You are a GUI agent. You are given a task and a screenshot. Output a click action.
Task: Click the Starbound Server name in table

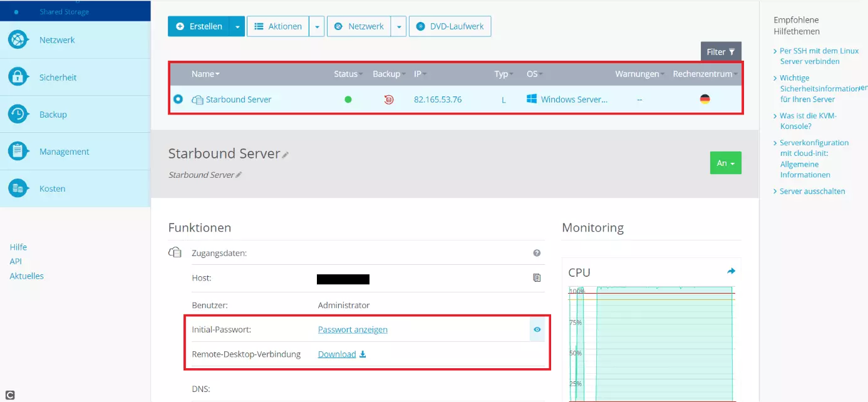point(239,100)
